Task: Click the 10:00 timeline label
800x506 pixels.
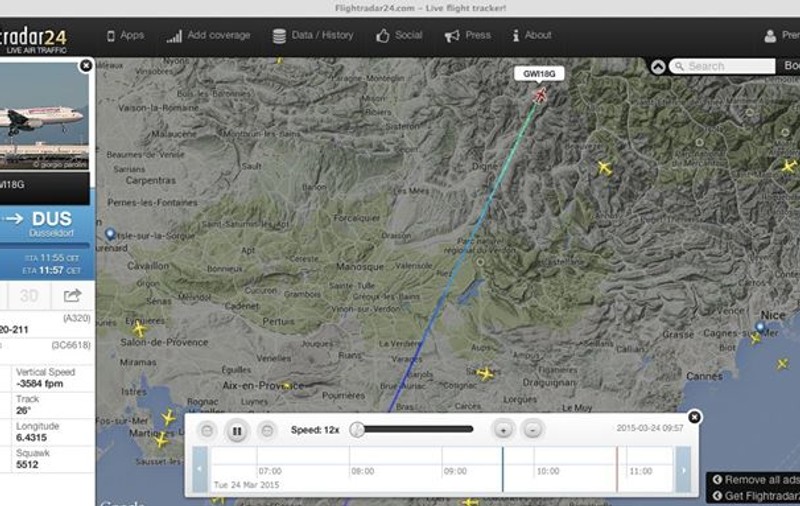Action: click(548, 471)
